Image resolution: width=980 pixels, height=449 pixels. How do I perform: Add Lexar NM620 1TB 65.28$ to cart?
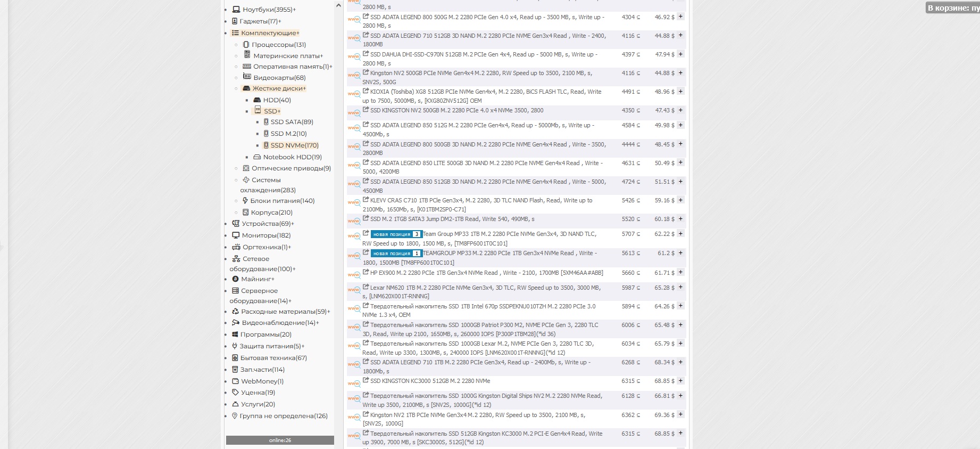tap(680, 287)
